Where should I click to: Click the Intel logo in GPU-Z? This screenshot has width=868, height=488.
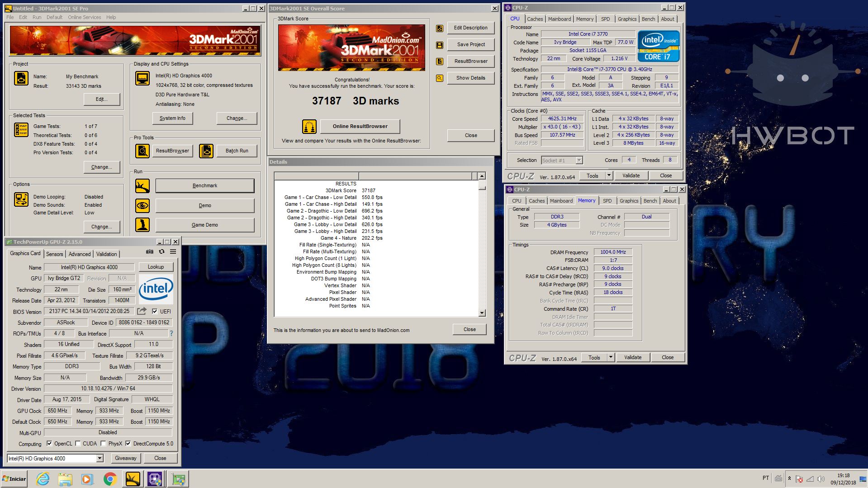(x=156, y=289)
